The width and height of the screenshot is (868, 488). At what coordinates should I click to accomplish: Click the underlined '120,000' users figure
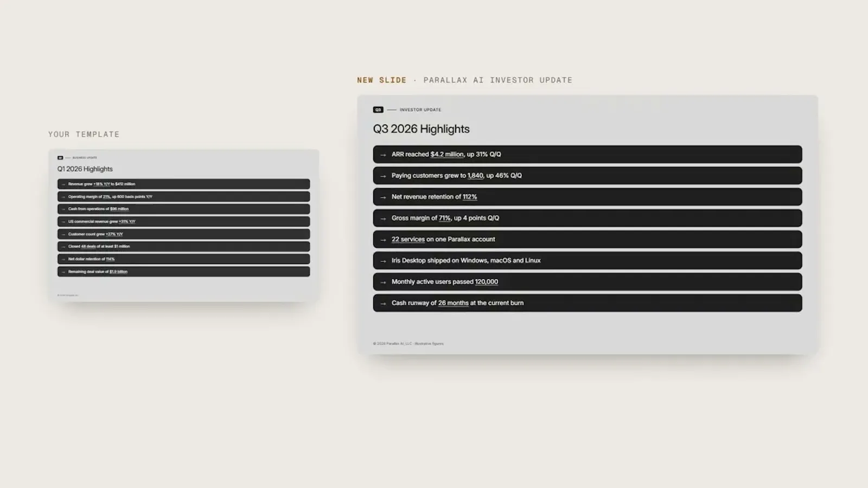point(486,281)
